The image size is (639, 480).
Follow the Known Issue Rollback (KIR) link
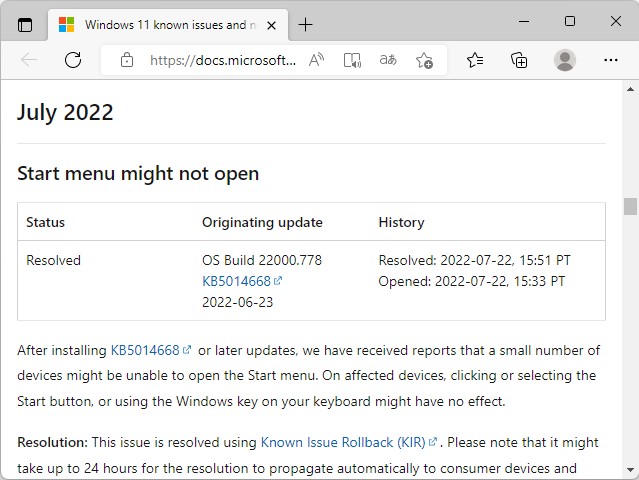pyautogui.click(x=344, y=442)
